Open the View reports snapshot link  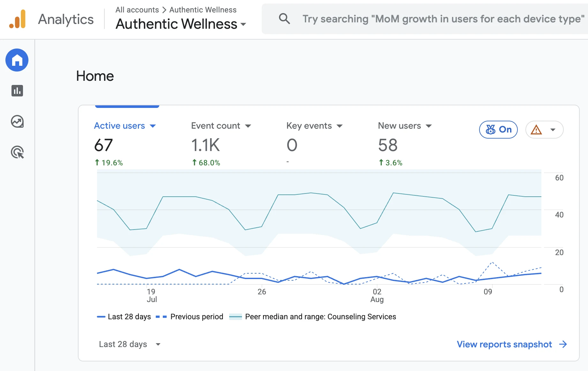tap(504, 344)
